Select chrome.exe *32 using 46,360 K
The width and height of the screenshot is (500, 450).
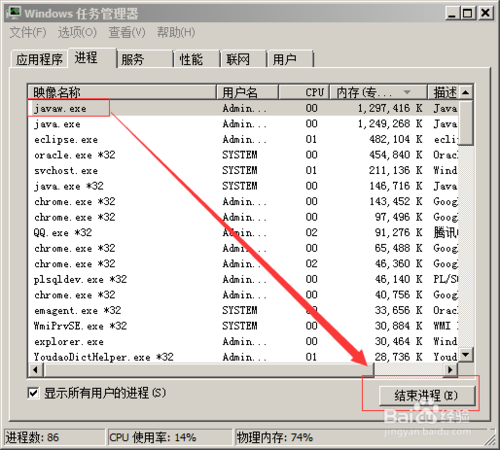coord(243,264)
